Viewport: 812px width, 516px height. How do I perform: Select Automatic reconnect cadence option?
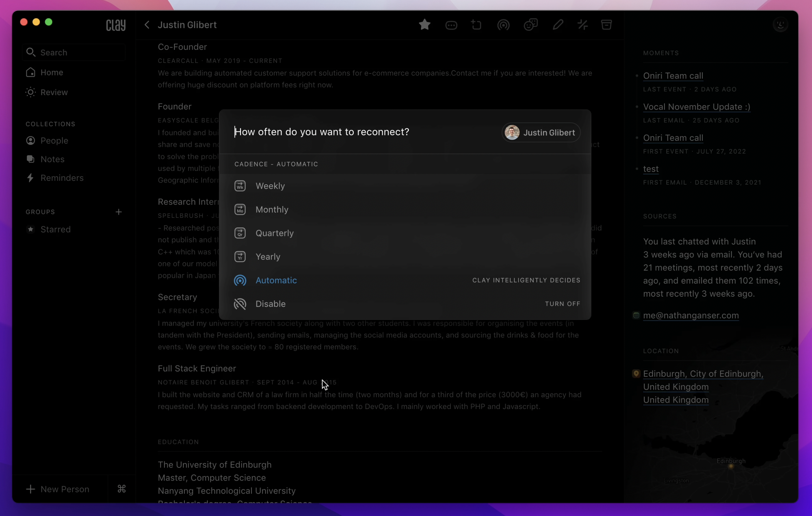276,280
